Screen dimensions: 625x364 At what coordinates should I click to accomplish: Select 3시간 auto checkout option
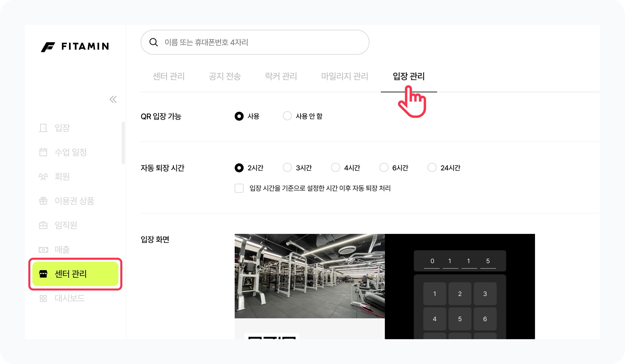[287, 168]
